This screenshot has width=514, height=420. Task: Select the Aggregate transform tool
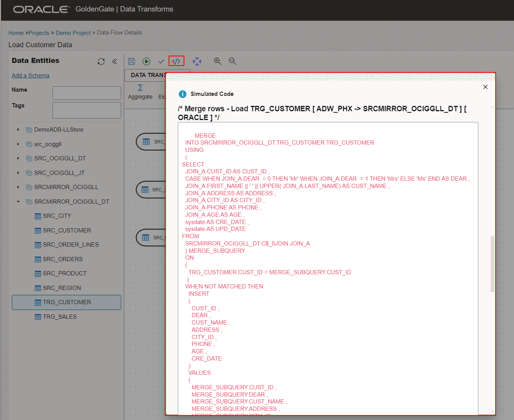click(x=140, y=91)
